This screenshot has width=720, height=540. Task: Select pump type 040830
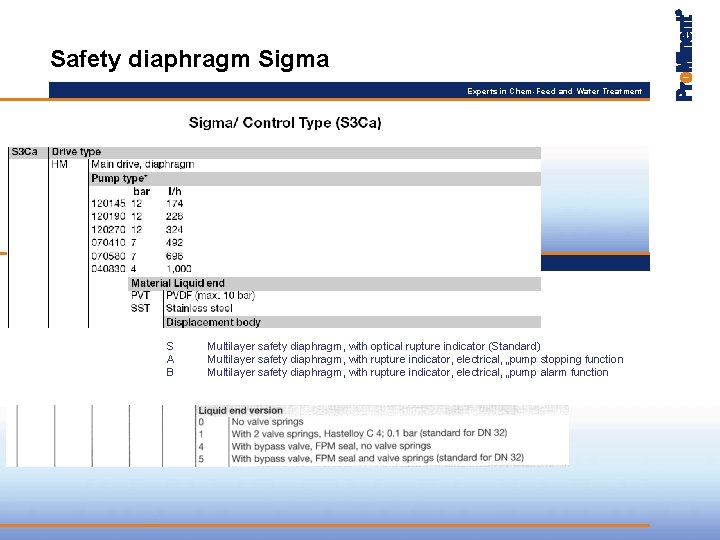click(108, 269)
